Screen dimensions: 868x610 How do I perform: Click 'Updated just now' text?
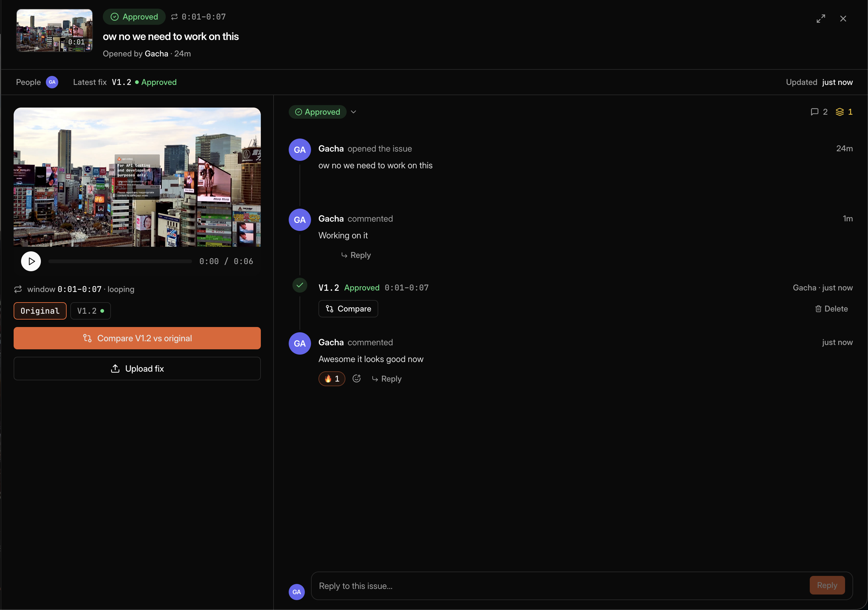(x=819, y=82)
